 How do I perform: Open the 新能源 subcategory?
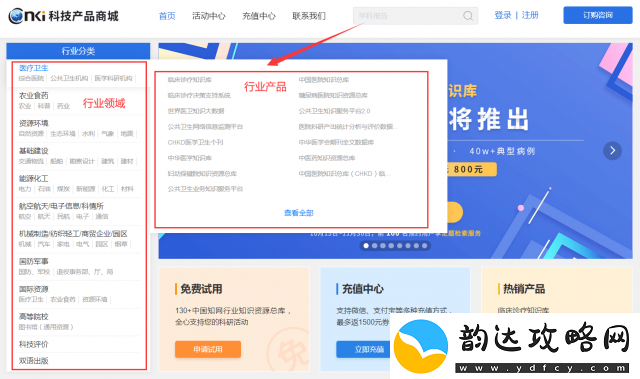85,189
